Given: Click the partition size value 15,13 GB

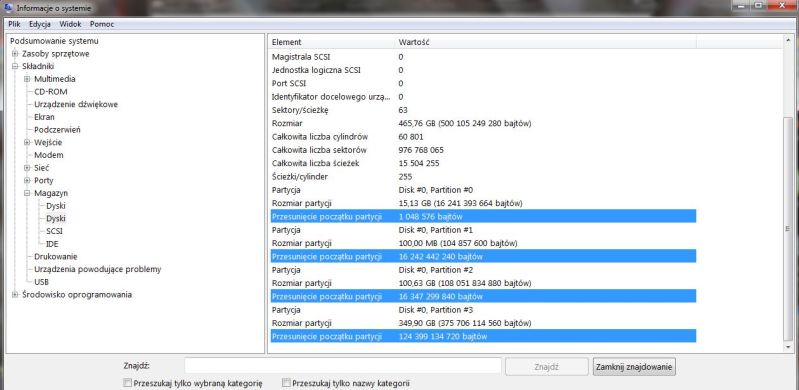Looking at the screenshot, I should (x=460, y=203).
